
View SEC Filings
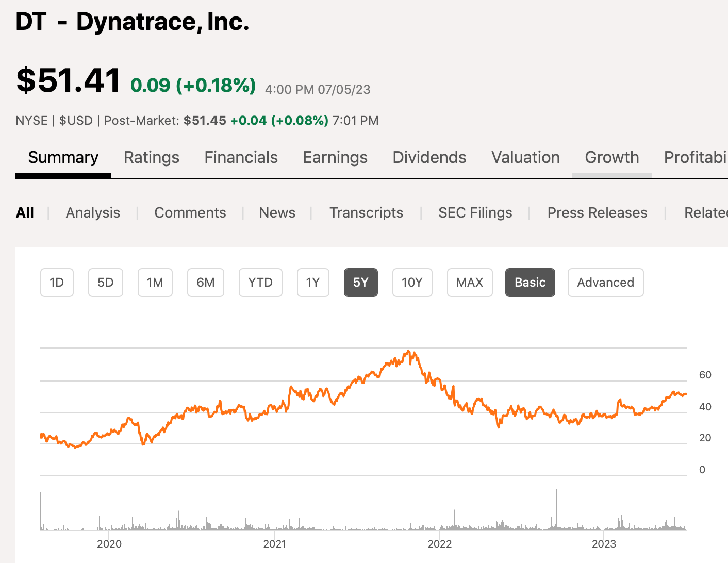pyautogui.click(x=475, y=212)
